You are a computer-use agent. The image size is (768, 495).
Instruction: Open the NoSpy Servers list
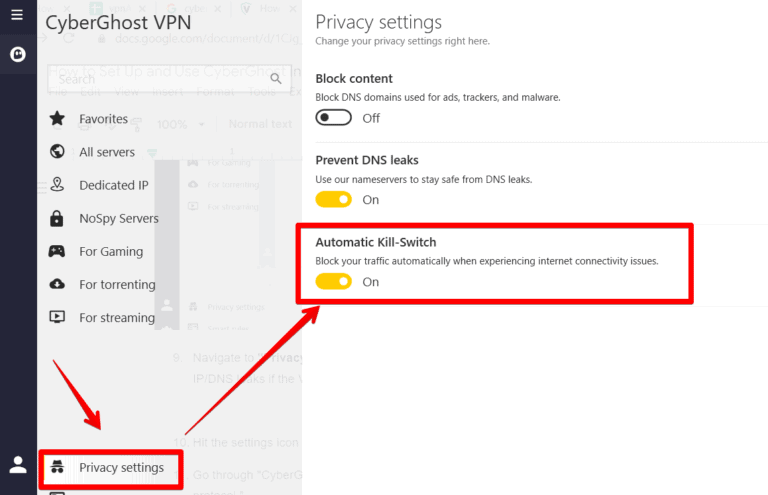click(119, 218)
